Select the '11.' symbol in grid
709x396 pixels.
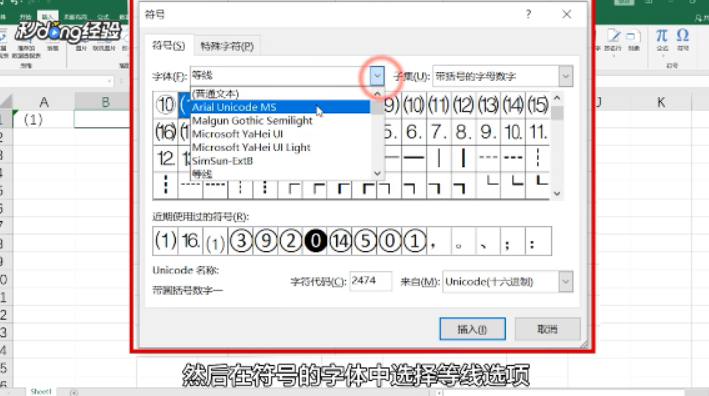tap(538, 132)
